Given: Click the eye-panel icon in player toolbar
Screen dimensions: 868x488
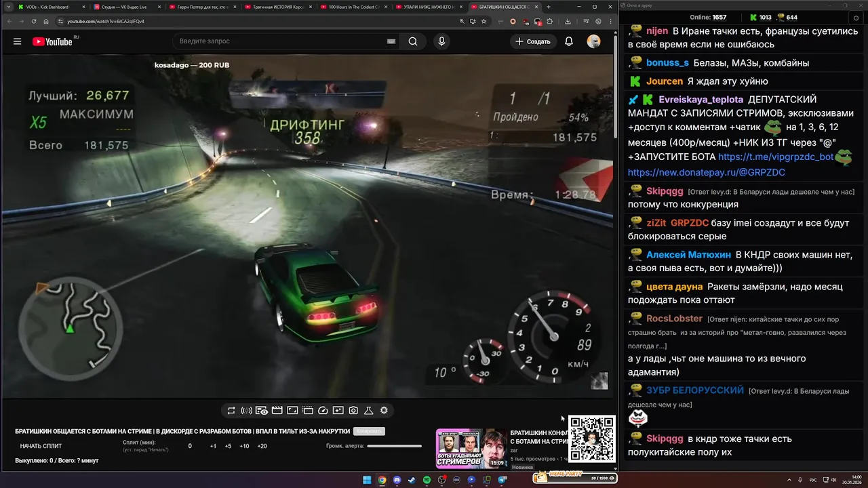Looking at the screenshot, I should [x=261, y=411].
